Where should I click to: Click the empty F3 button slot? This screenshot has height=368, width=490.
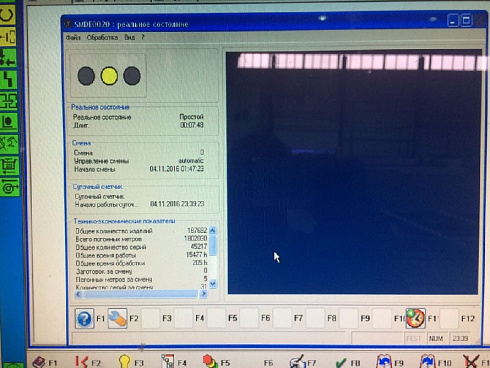[x=150, y=319]
